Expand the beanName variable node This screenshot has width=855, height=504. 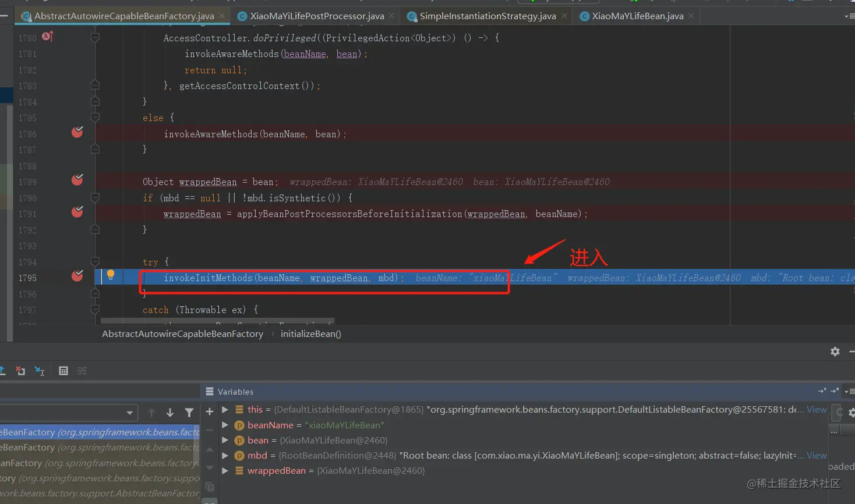[x=225, y=425]
